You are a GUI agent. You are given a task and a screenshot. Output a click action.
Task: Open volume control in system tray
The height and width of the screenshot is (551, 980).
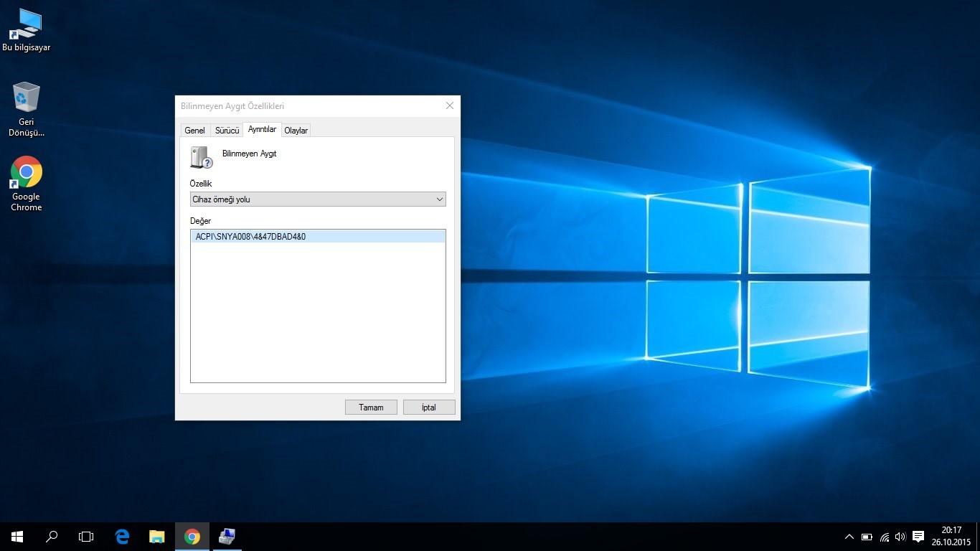tap(900, 537)
